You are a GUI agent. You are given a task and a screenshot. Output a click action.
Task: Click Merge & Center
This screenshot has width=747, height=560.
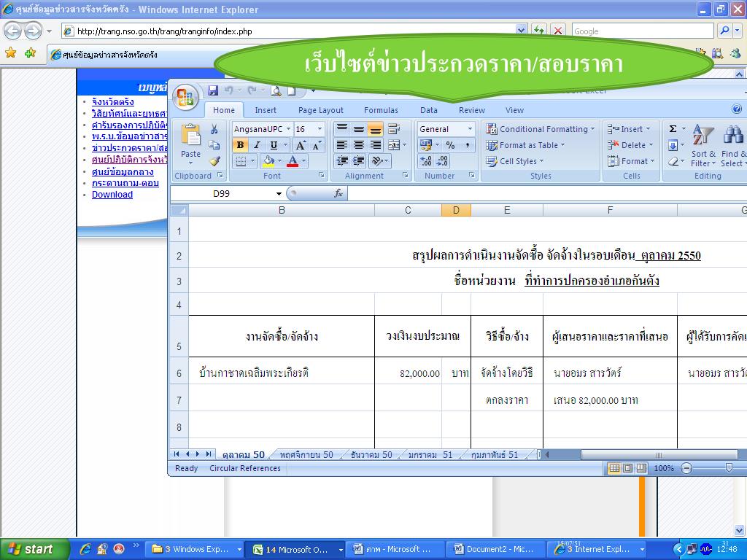(394, 145)
